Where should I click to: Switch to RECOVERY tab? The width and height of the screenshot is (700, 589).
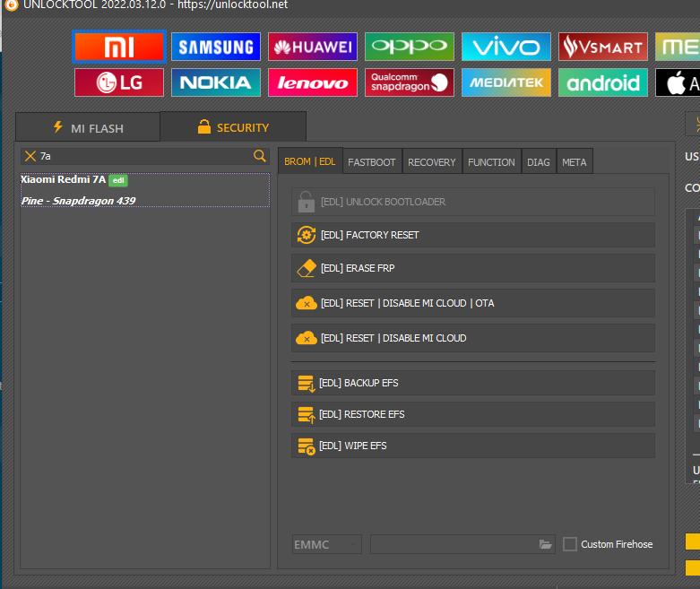432,161
